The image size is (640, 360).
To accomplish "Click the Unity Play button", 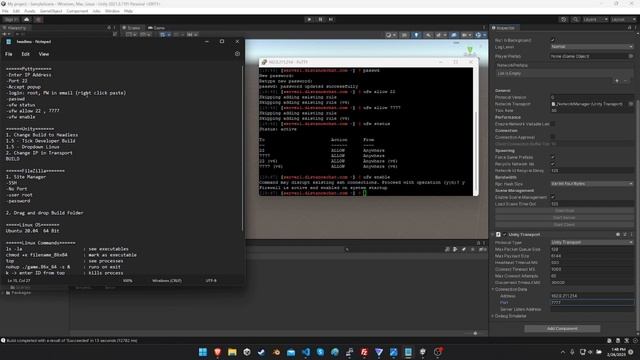I will click(x=309, y=19).
